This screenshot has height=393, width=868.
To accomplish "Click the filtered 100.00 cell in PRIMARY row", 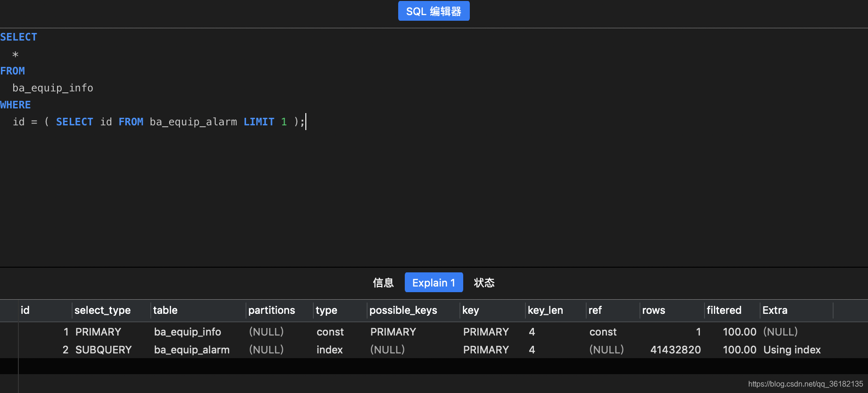I will 739,332.
